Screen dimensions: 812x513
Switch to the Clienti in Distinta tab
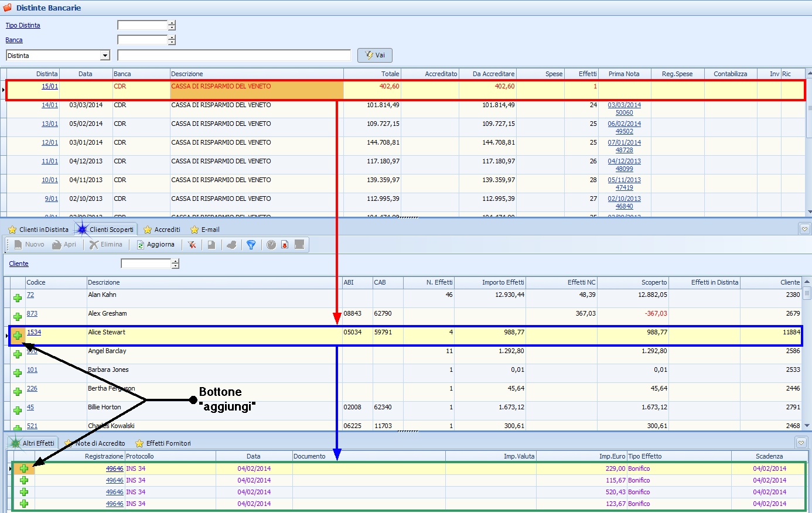click(39, 230)
